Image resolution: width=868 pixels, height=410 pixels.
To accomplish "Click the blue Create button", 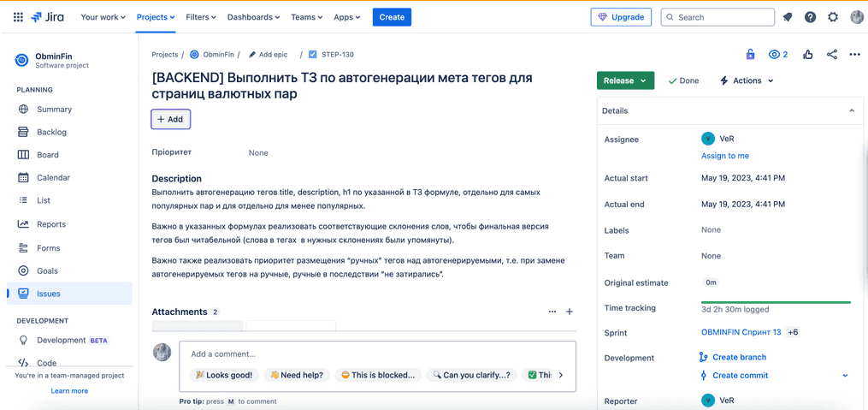I will pos(392,17).
